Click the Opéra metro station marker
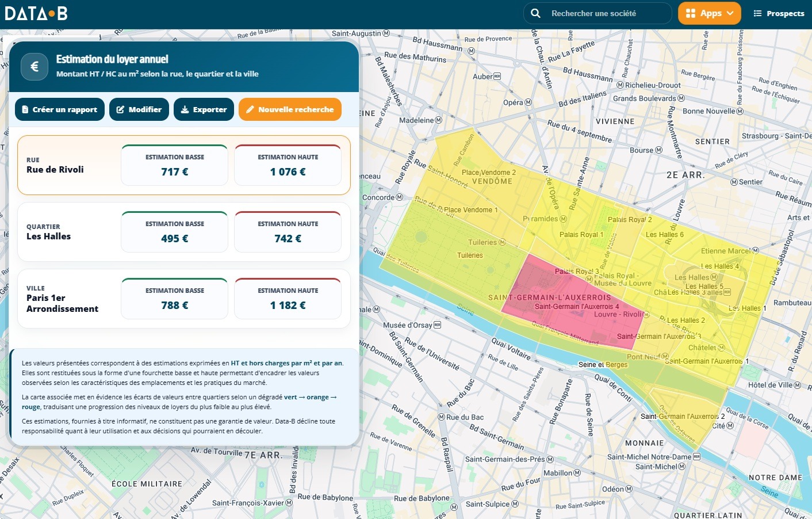812x519 pixels. (x=528, y=102)
